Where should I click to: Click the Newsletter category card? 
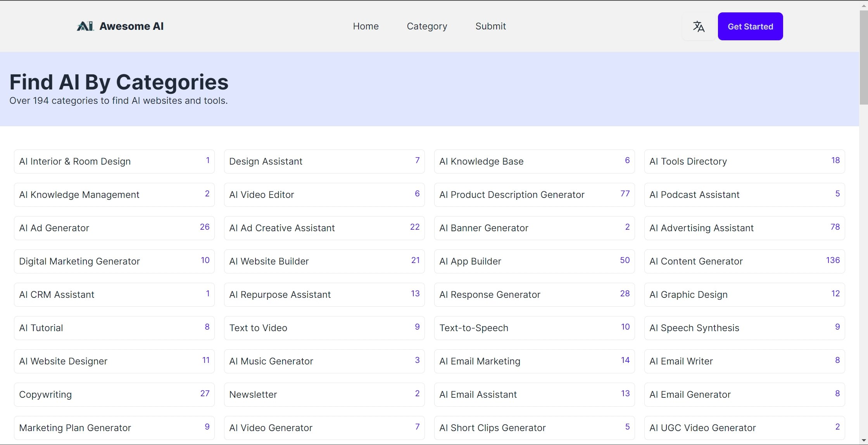pos(324,395)
